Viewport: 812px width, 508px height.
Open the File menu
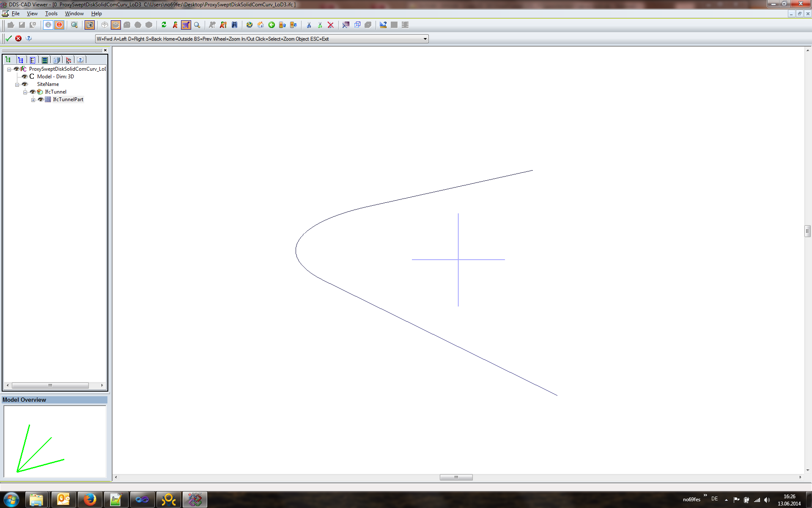[16, 14]
